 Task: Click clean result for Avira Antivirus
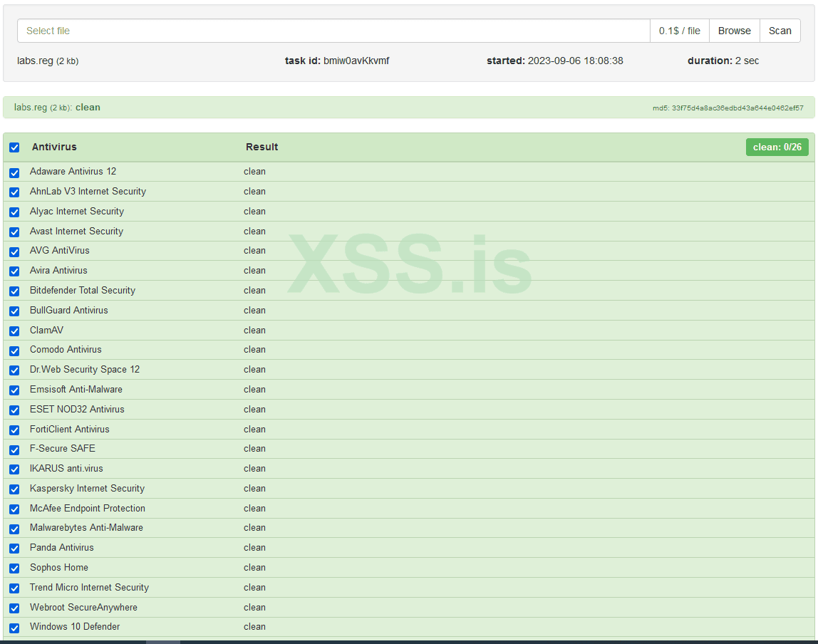click(254, 270)
